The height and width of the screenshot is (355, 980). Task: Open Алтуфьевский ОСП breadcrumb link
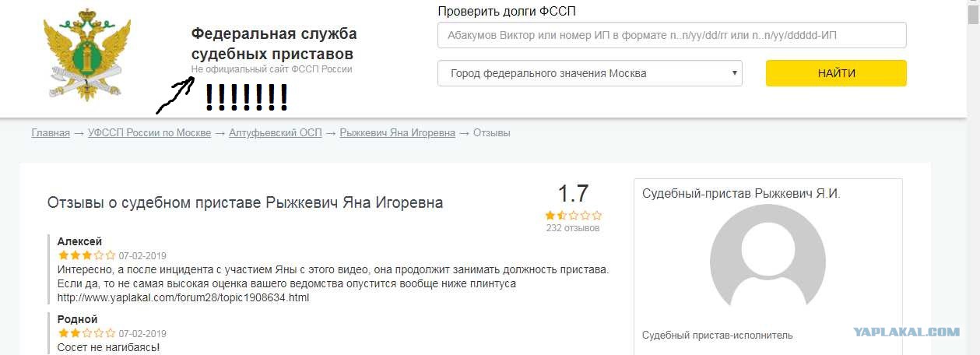pos(275,133)
